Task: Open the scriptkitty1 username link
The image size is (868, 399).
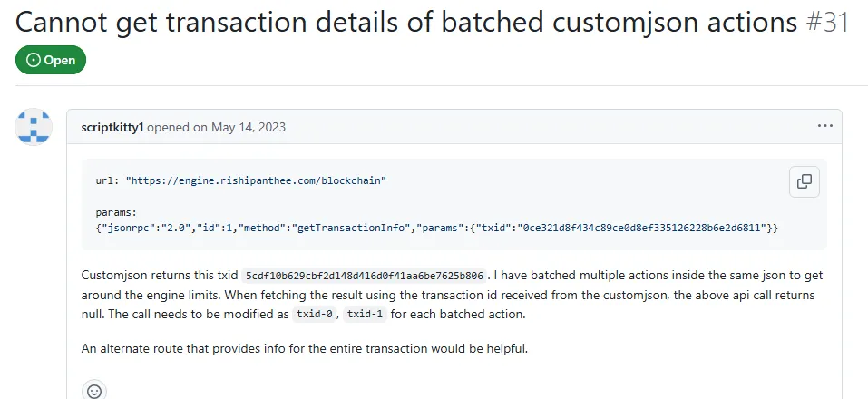Action: click(x=112, y=127)
